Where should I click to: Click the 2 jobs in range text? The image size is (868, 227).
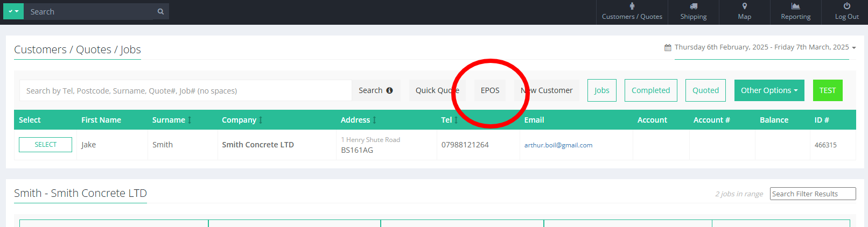(x=739, y=194)
